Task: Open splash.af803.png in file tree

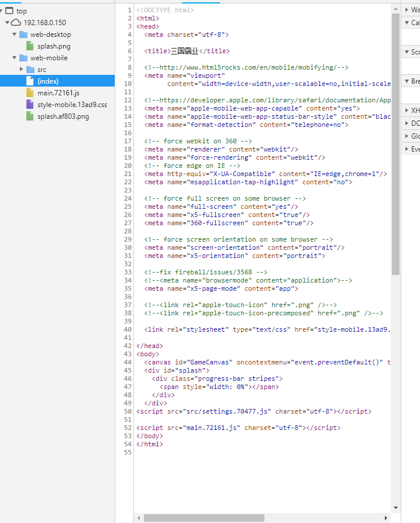Action: click(x=63, y=116)
